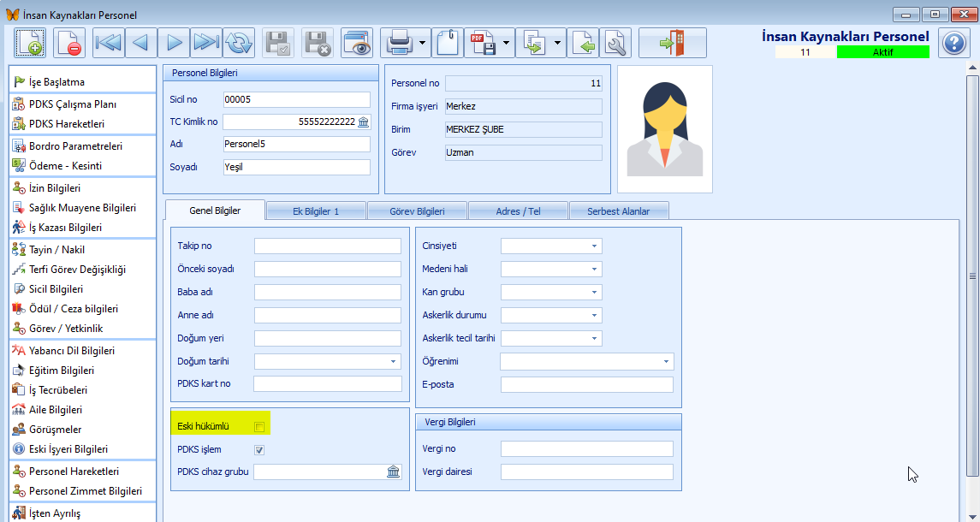The image size is (980, 522).
Task: Open the Öğrenimi dropdown list
Action: tap(587, 361)
